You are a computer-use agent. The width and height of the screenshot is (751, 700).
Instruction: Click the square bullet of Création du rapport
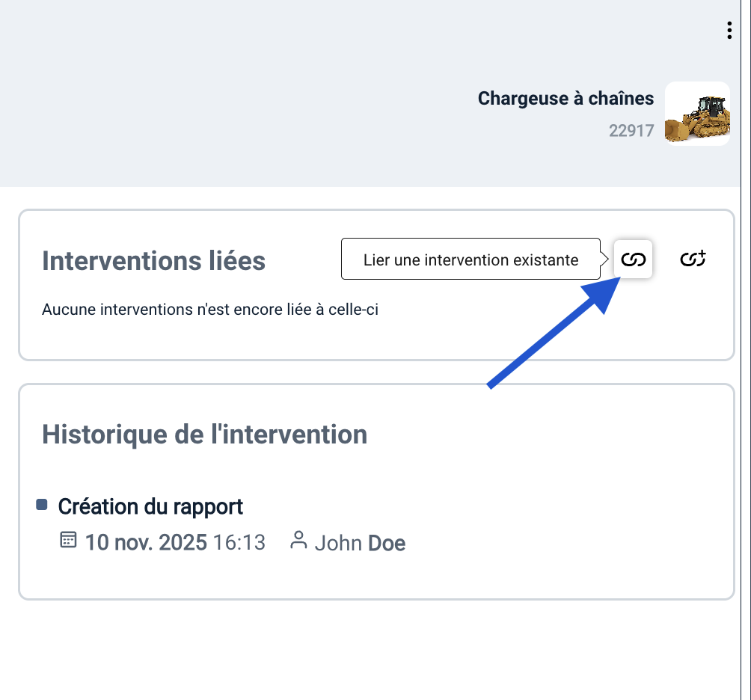[42, 505]
